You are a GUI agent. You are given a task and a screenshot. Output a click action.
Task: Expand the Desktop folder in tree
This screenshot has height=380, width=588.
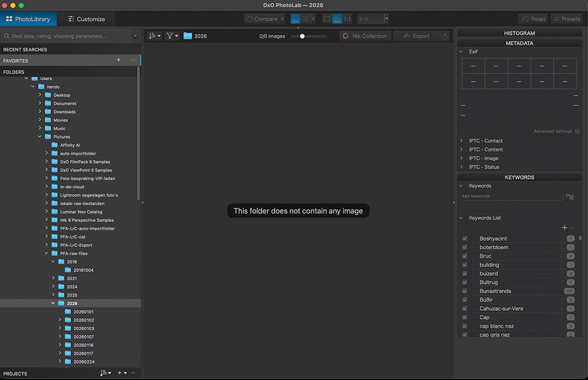(x=40, y=95)
